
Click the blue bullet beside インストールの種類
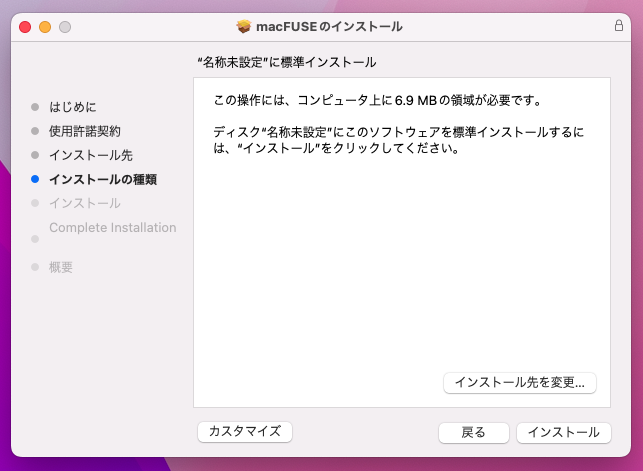pos(35,180)
